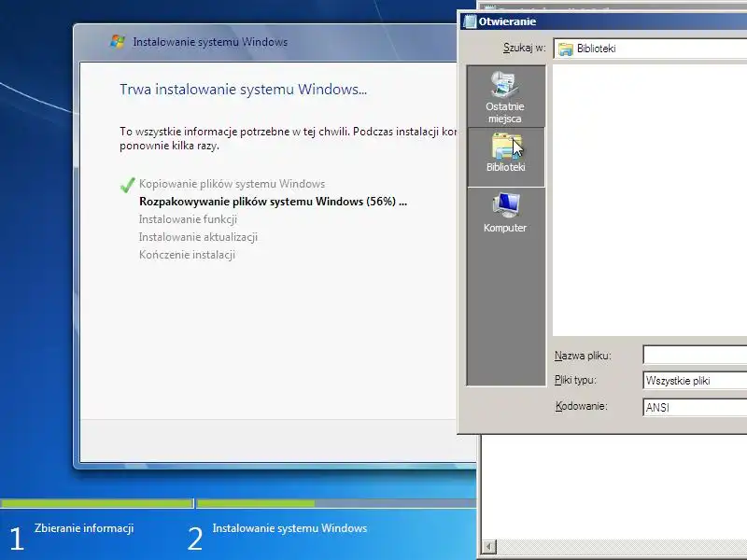Click 'Kopiowanie plików systemu Windows' step
The width and height of the screenshot is (747, 560).
click(232, 184)
